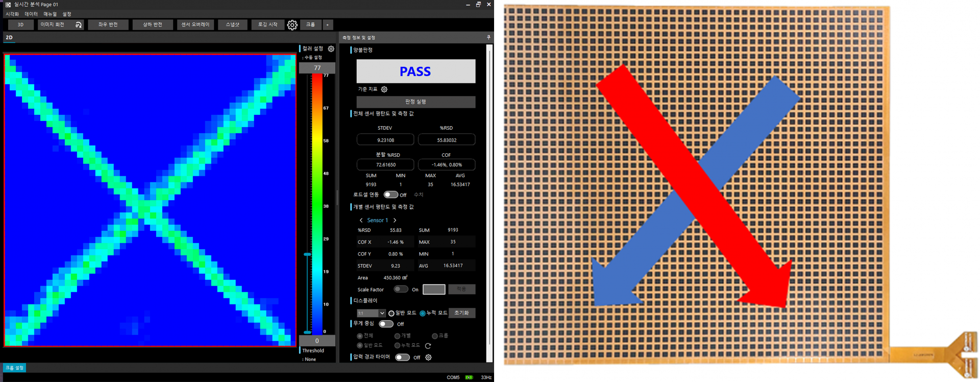Click the 2D pressure heatmap view
Viewport: 980px width, 382px height.
click(150, 200)
